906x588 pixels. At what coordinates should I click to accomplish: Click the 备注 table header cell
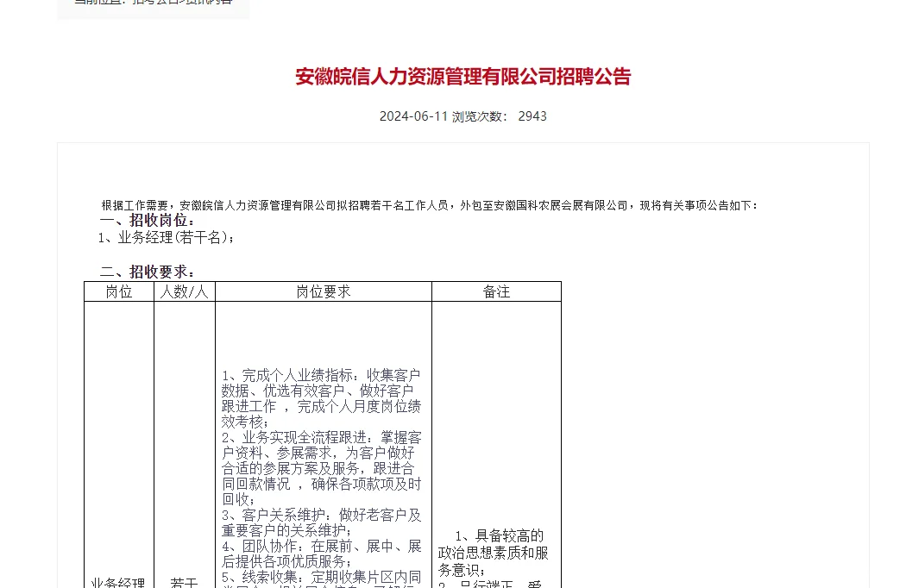(496, 291)
